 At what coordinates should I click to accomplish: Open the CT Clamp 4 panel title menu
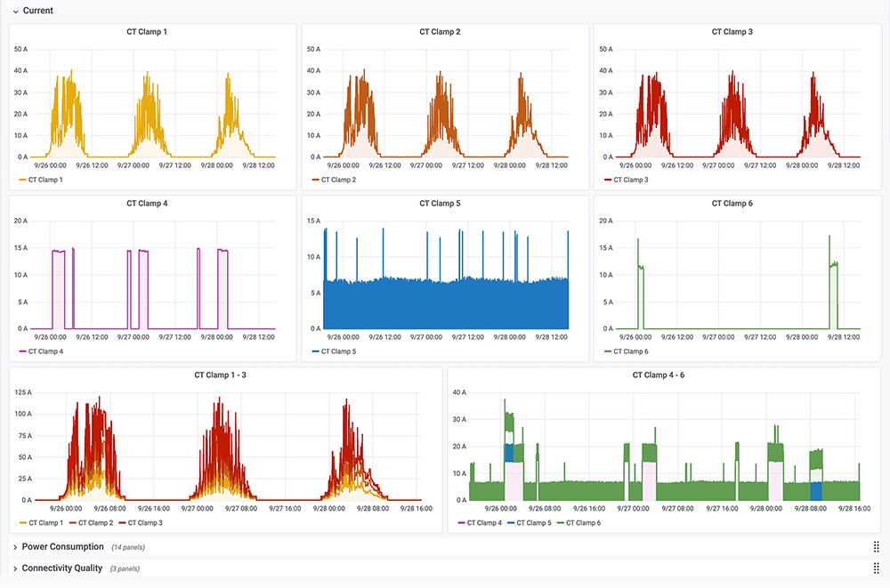147,203
